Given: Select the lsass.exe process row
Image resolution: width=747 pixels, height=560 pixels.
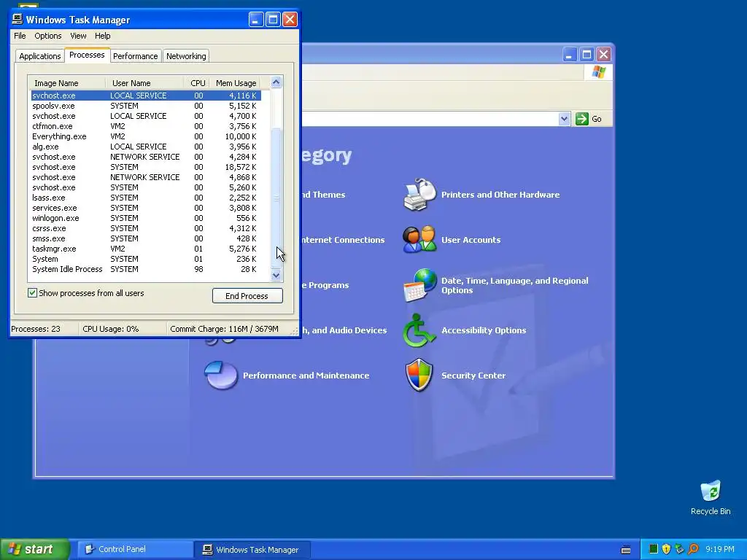Looking at the screenshot, I should (146, 198).
